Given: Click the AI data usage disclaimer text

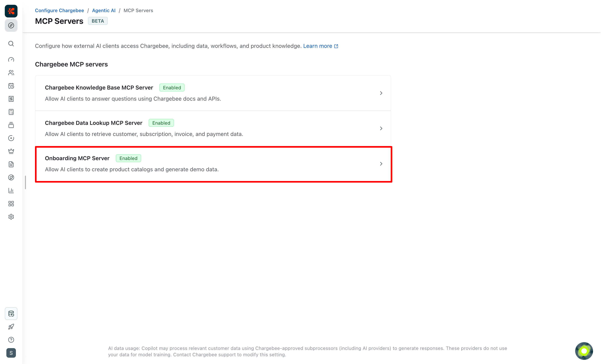Looking at the screenshot, I should 308,351.
